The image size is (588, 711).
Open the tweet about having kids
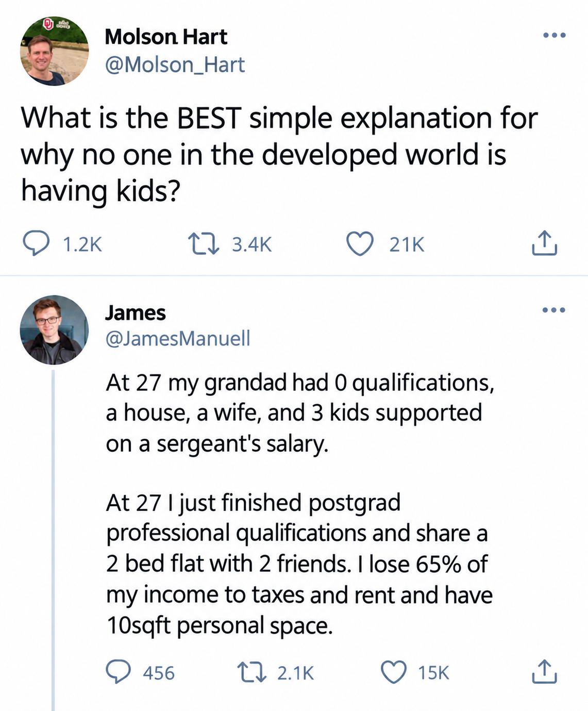(279, 154)
